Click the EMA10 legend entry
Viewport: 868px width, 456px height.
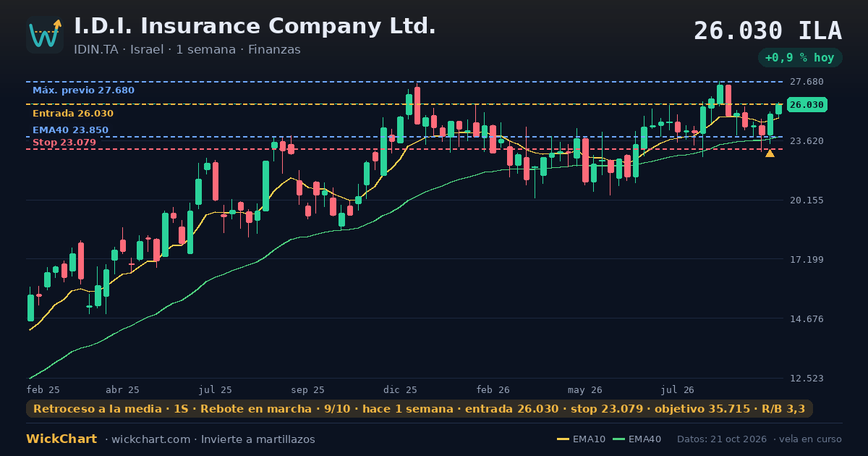point(582,439)
